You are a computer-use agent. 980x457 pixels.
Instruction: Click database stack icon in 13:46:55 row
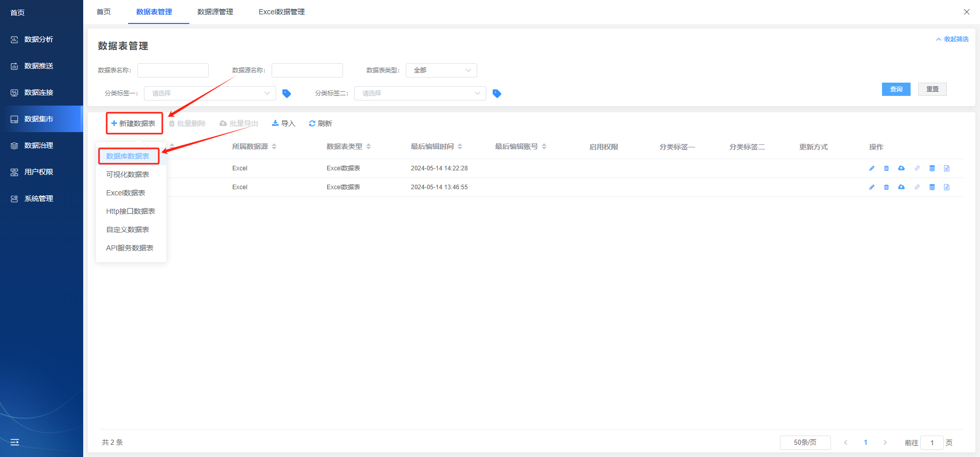[x=932, y=187]
